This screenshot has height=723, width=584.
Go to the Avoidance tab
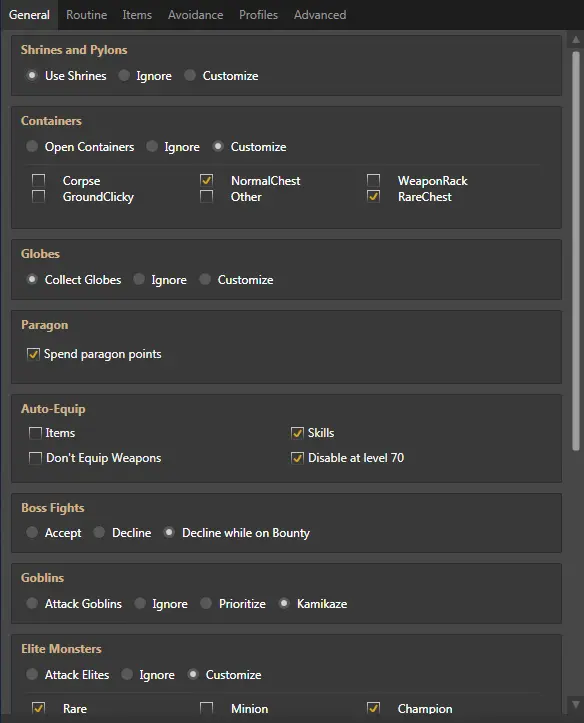click(195, 15)
